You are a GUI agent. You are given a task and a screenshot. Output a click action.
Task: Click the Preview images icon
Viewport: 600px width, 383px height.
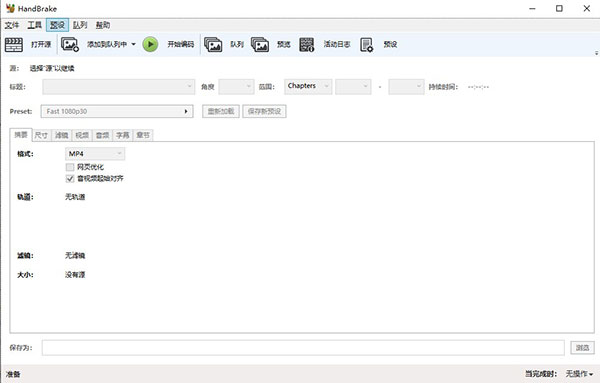click(x=260, y=44)
